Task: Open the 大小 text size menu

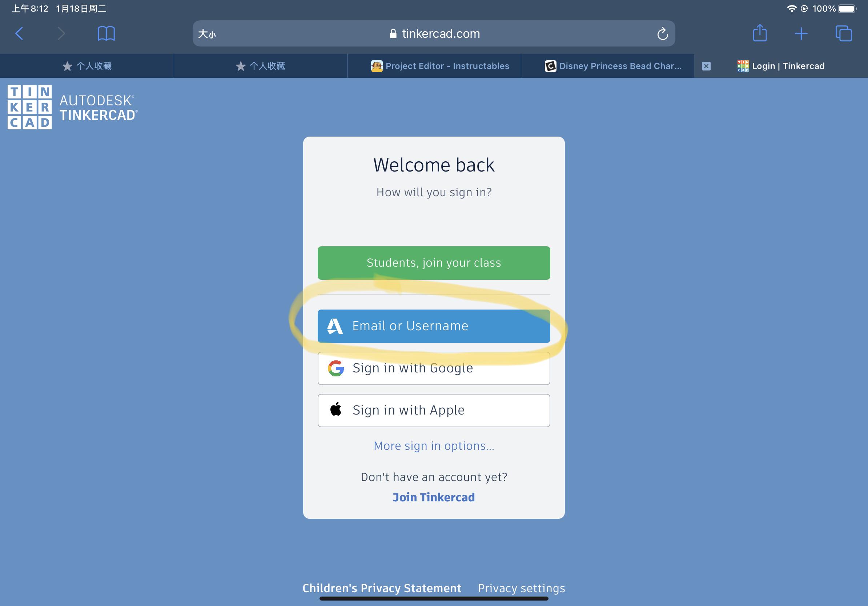Action: click(x=207, y=34)
